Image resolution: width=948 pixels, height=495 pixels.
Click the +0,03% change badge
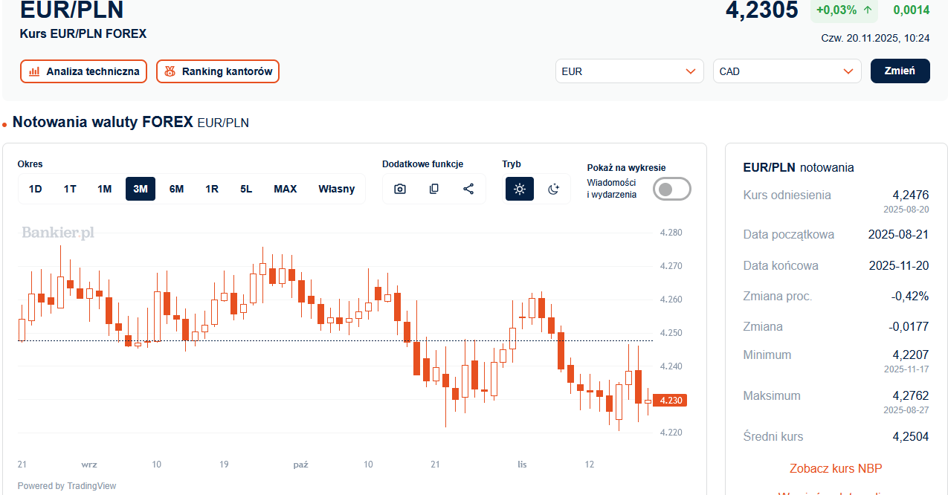[844, 10]
